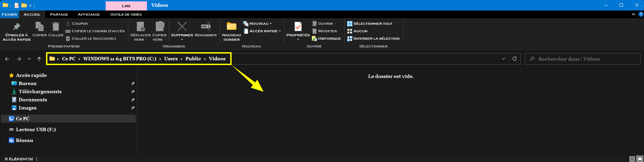Click Modifier in the ribbon
Viewport: 644px width, 162px height.
coord(324,31)
